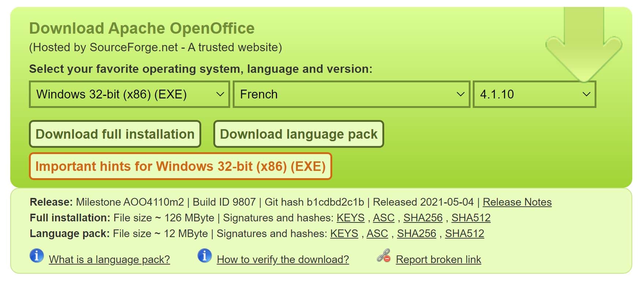Open the Release Notes link
Image resolution: width=644 pixels, height=281 pixels.
point(517,202)
